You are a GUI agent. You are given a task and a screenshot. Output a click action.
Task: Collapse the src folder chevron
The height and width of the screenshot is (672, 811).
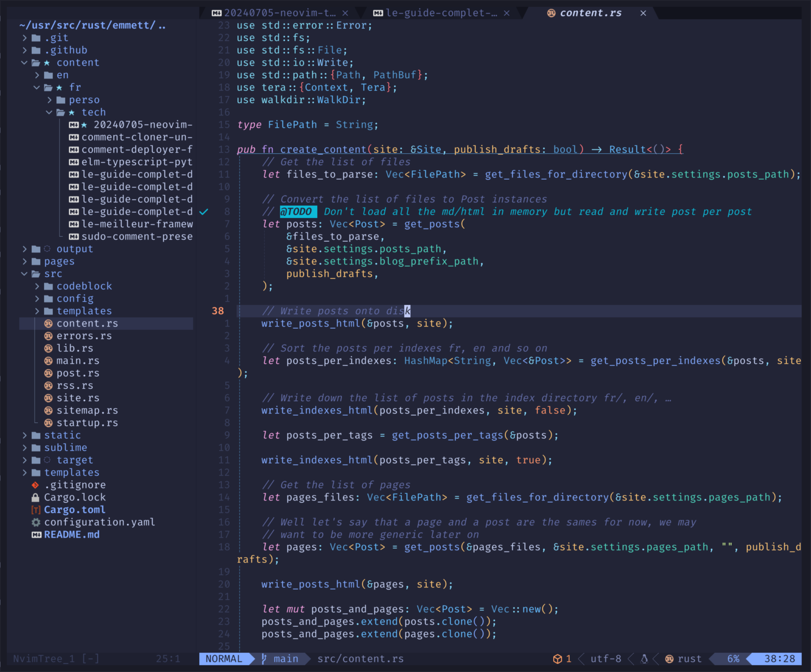click(x=24, y=274)
